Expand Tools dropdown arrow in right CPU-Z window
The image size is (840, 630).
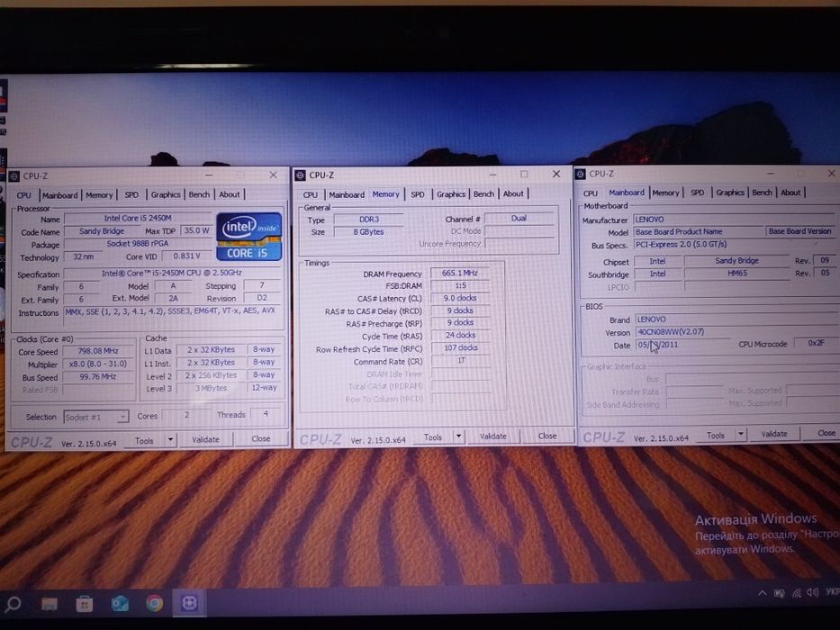click(x=740, y=434)
